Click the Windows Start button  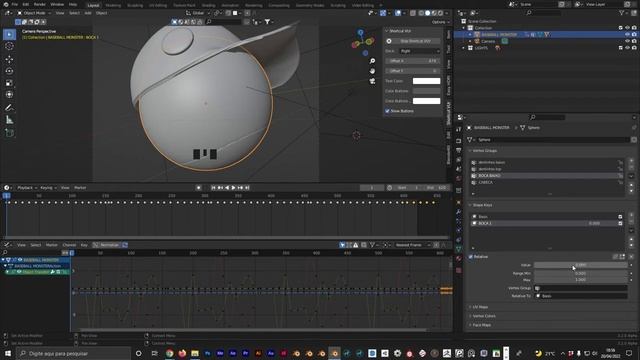7,353
